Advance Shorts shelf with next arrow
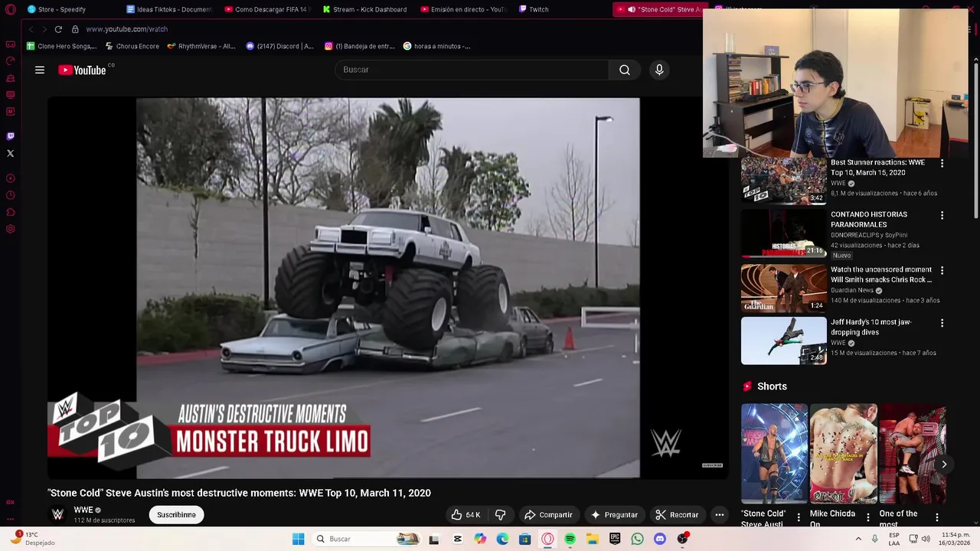Viewport: 980px width, 551px height. tap(944, 464)
